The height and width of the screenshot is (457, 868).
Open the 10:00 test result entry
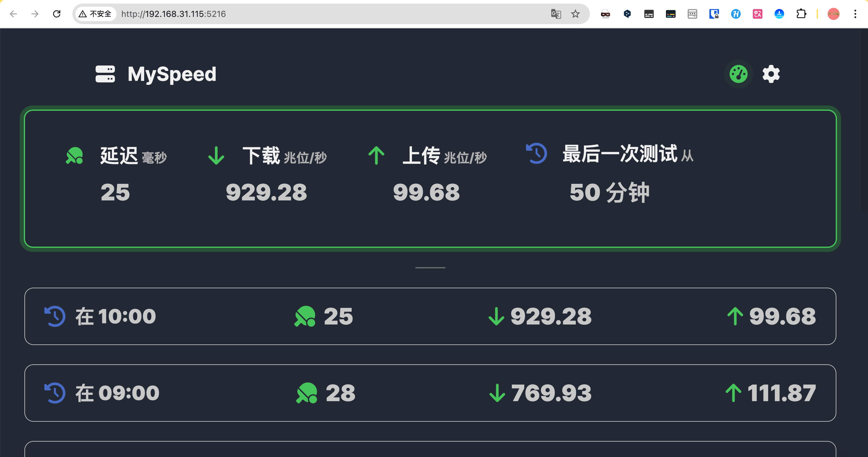pos(430,316)
